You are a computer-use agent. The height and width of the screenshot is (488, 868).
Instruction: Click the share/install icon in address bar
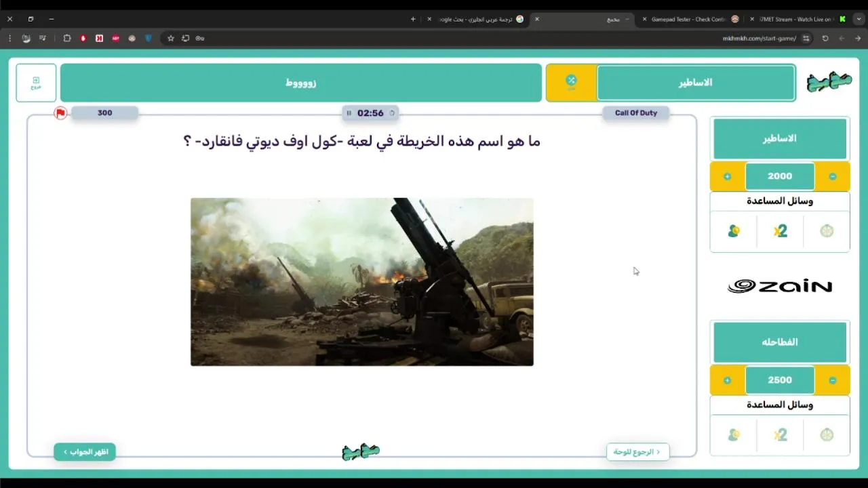tap(185, 39)
